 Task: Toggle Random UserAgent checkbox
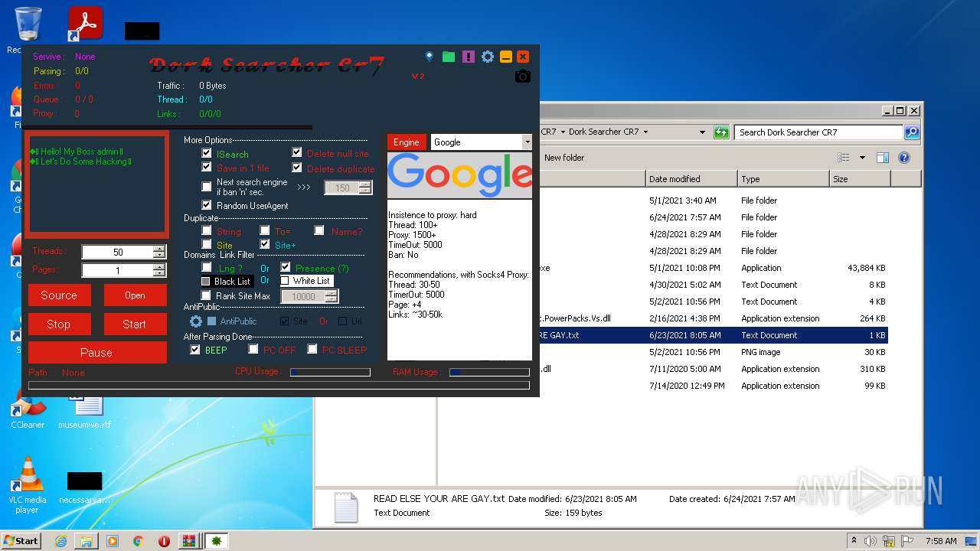pos(207,205)
